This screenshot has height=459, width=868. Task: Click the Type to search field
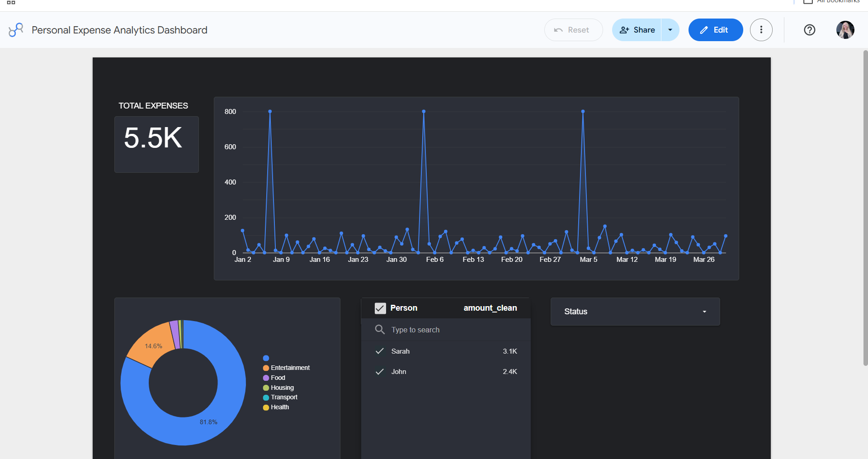point(446,330)
